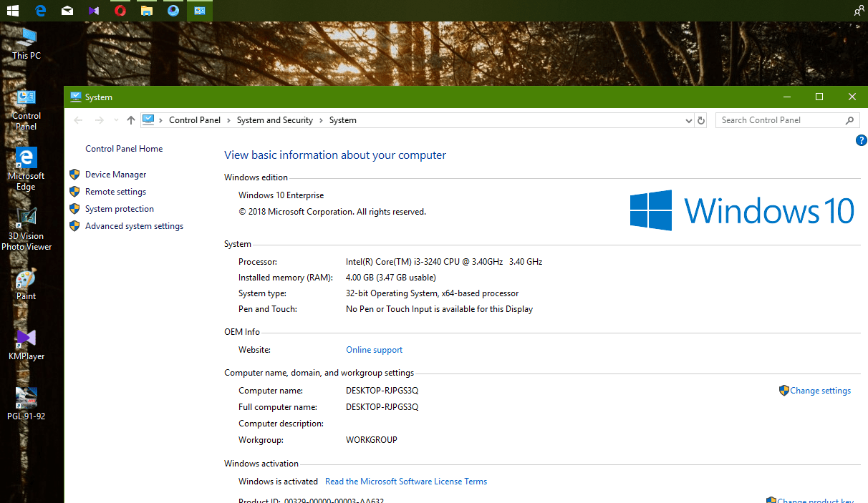Click the processor value Intel Core i3-3240
This screenshot has width=868, height=503.
pos(444,262)
